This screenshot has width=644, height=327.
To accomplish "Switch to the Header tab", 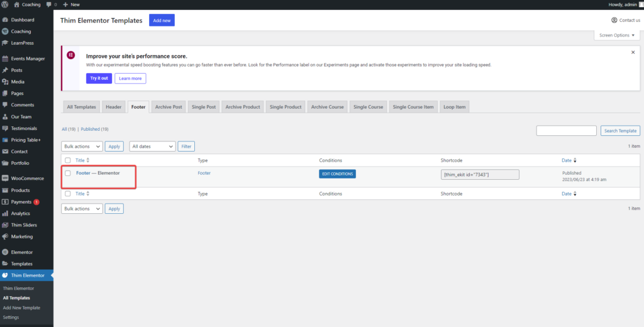I will (114, 107).
